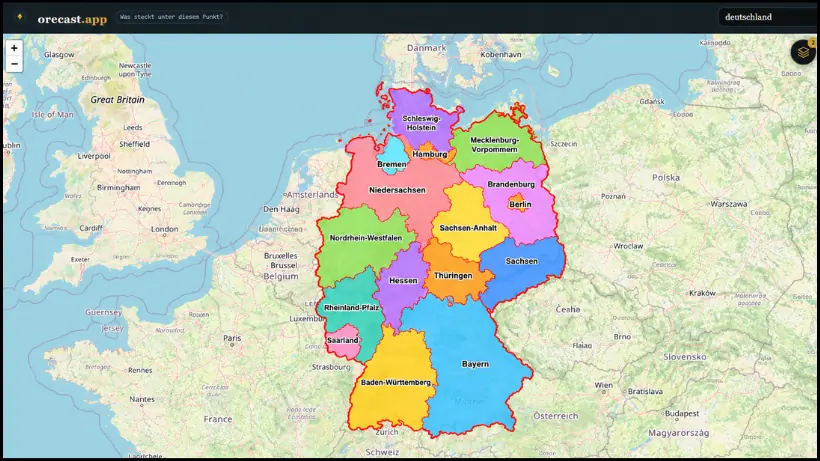This screenshot has width=820, height=461.
Task: Click the Belgium country label
Action: pyautogui.click(x=281, y=276)
